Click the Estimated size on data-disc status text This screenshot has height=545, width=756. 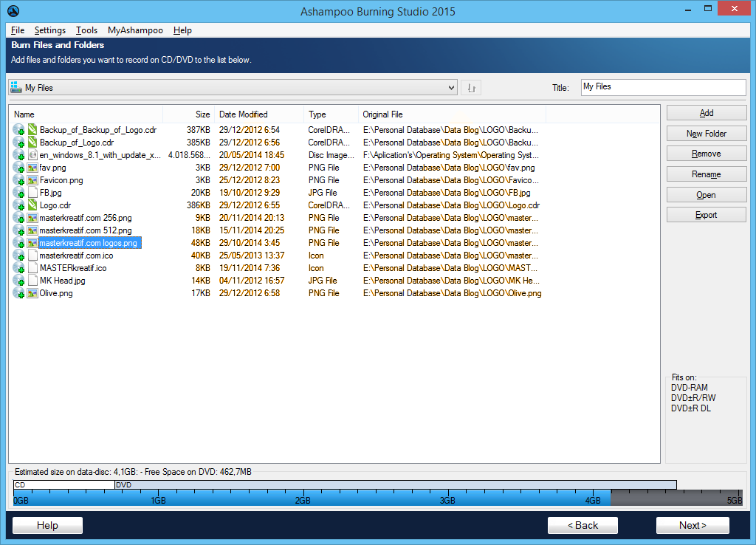point(133,472)
